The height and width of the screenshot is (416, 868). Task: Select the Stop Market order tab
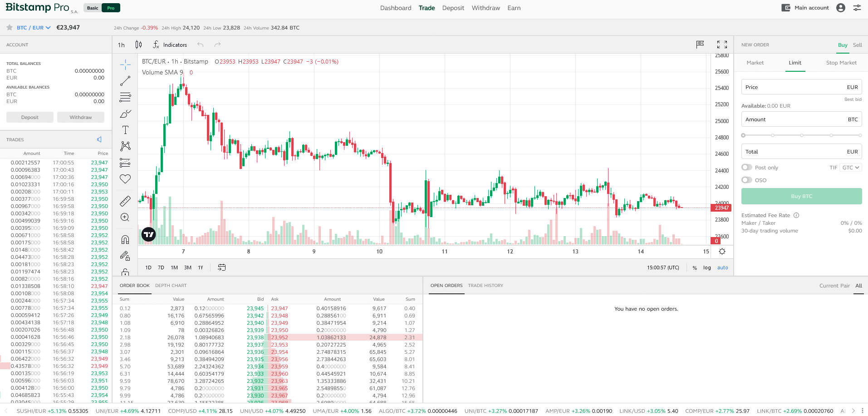click(841, 63)
